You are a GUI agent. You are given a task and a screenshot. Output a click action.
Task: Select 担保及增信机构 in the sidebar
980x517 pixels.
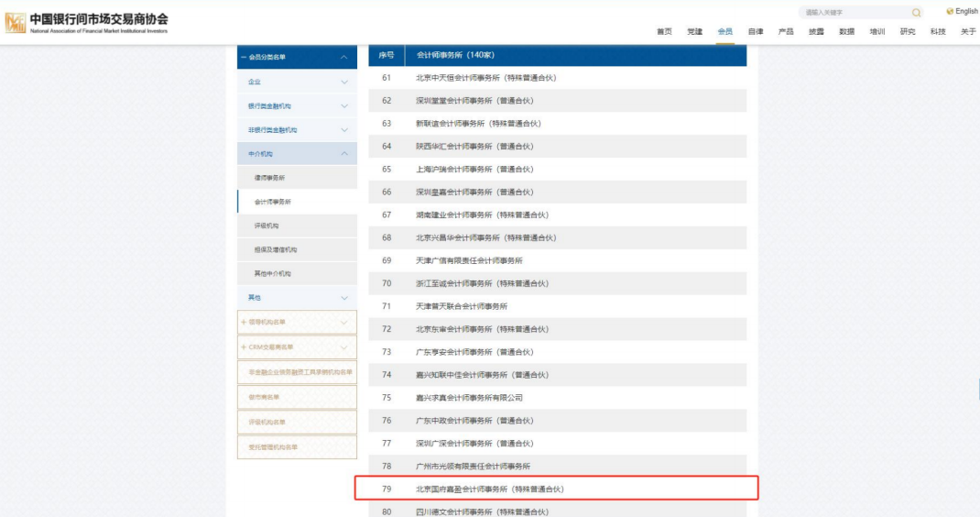(298, 249)
